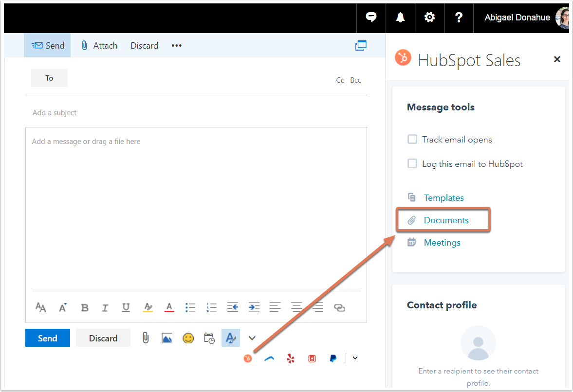The image size is (573, 392).
Task: Click the Add a subject field
Action: (196, 113)
